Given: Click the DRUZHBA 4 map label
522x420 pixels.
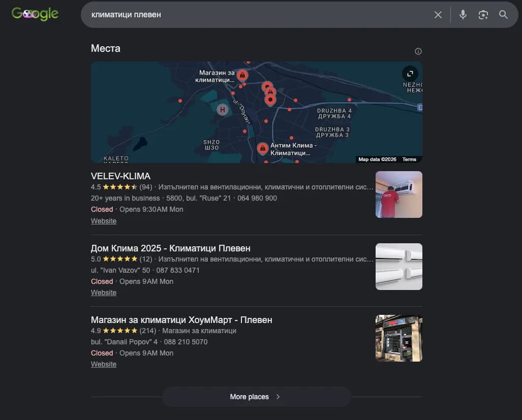Looking at the screenshot, I should point(334,113).
